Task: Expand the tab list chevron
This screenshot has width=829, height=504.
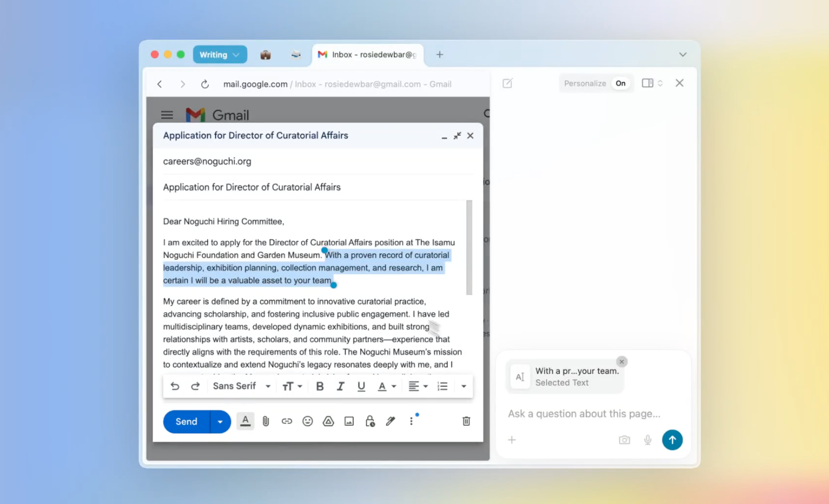Action: click(683, 54)
